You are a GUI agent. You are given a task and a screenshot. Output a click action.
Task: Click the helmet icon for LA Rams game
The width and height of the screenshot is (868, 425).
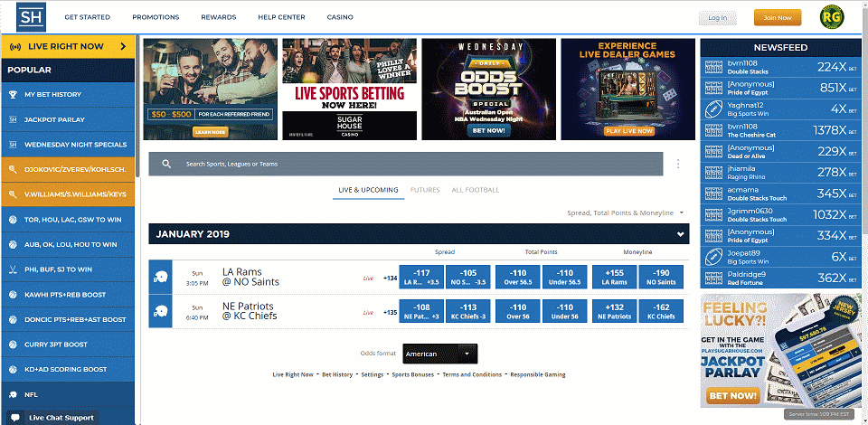point(159,278)
